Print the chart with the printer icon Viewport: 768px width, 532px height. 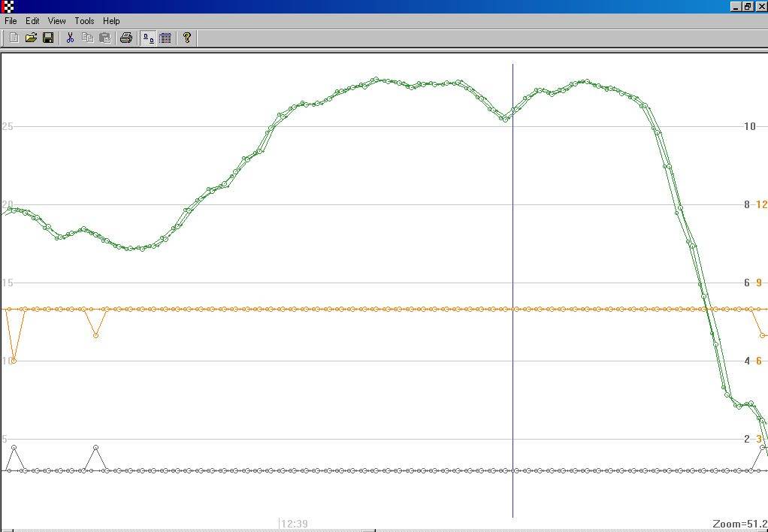tap(126, 38)
